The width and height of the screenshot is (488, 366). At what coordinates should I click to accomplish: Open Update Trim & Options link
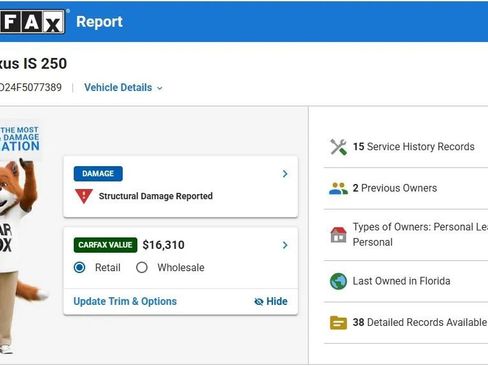(125, 301)
